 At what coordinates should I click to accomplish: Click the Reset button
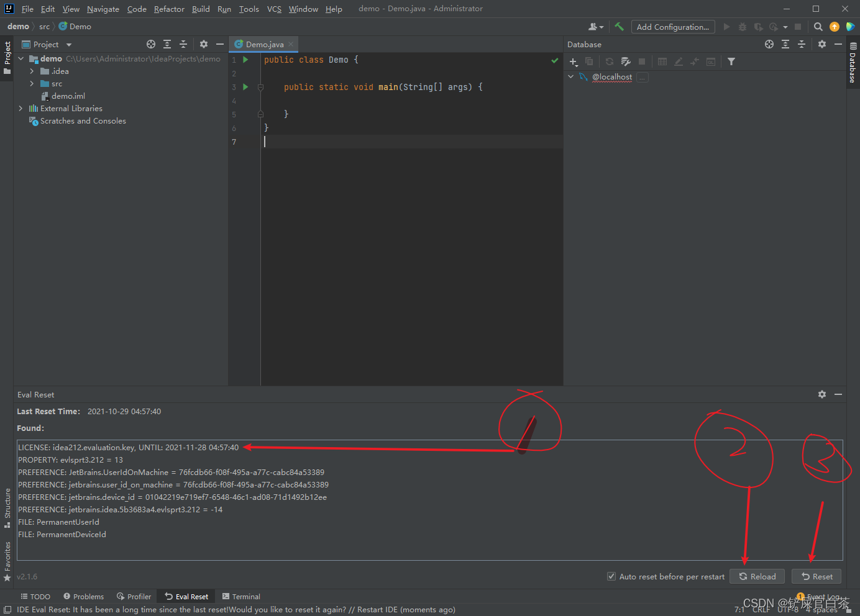click(817, 576)
